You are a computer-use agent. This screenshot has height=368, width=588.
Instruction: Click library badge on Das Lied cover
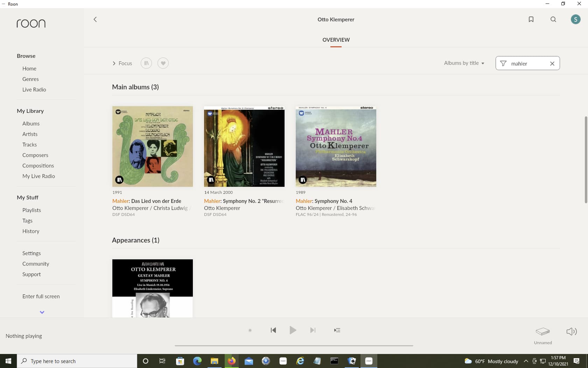click(119, 180)
